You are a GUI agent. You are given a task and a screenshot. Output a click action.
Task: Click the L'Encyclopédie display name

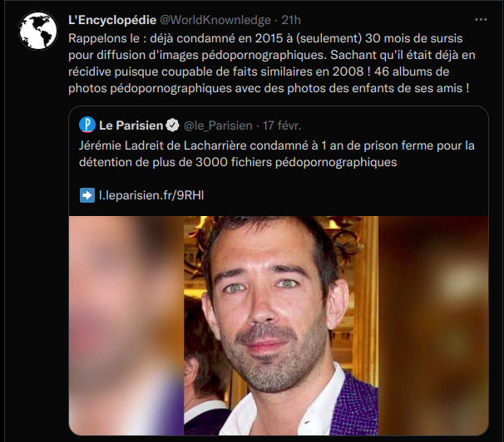(x=112, y=20)
